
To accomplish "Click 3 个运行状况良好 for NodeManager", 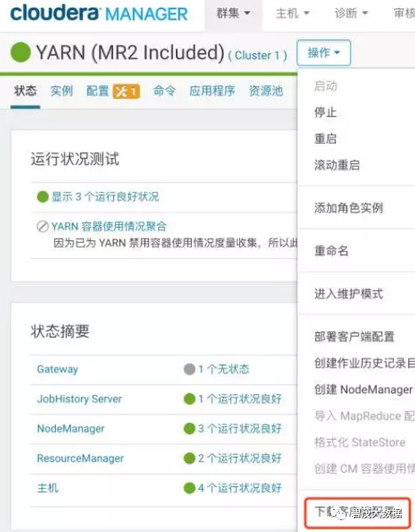I will (240, 429).
